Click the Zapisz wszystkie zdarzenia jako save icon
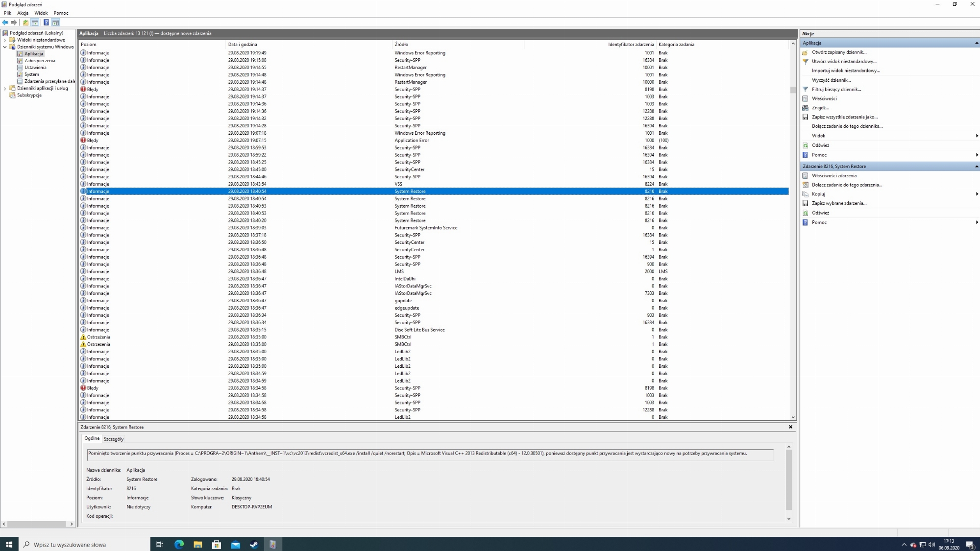 click(805, 117)
